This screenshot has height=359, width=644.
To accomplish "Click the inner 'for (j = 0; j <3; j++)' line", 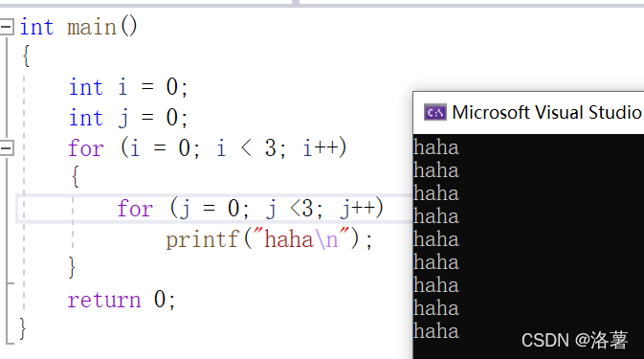I will point(251,209).
